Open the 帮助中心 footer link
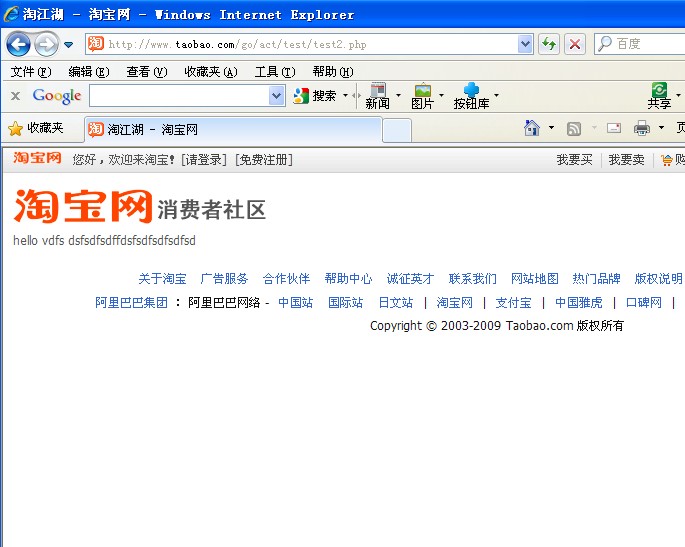685x547 pixels. pos(348,279)
